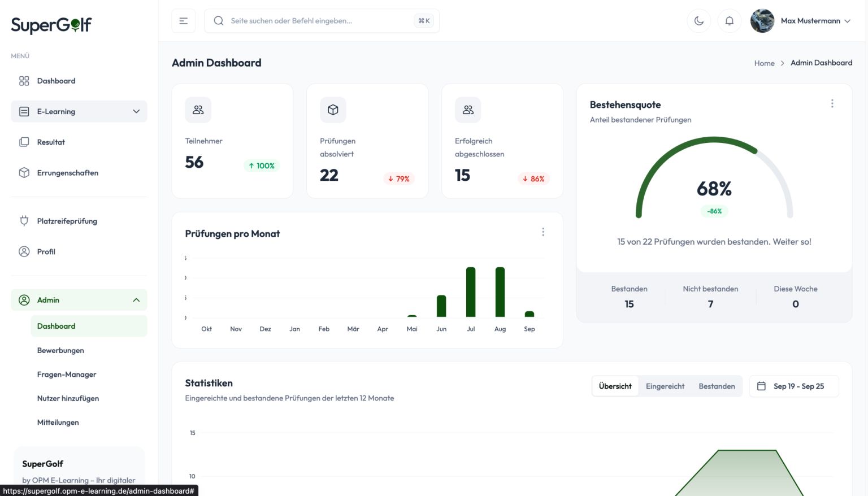The height and width of the screenshot is (496, 868).
Task: Open notifications bell
Action: tap(730, 21)
